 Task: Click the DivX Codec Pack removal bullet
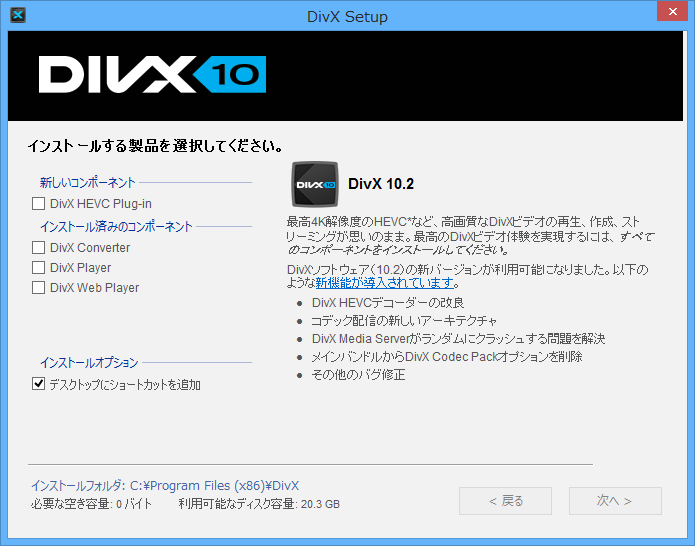(x=447, y=357)
